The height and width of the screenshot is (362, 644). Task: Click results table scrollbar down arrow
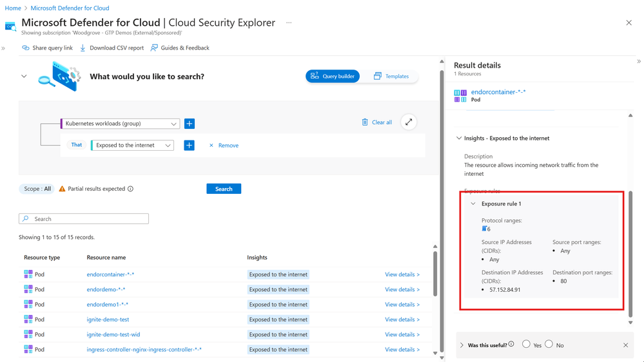point(435,352)
